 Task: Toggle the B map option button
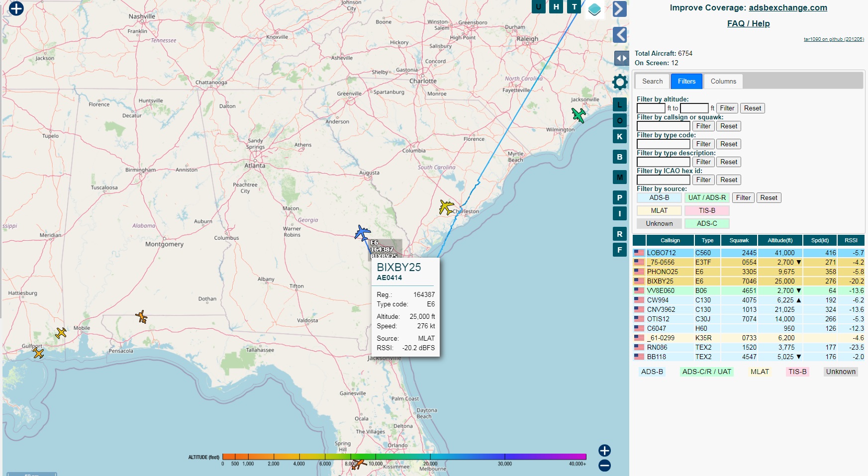619,157
